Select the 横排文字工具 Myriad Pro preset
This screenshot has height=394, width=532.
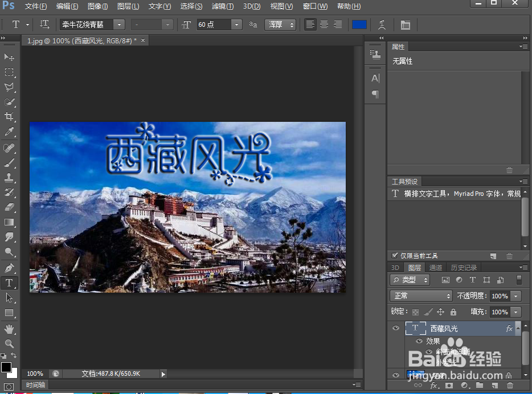(456, 194)
